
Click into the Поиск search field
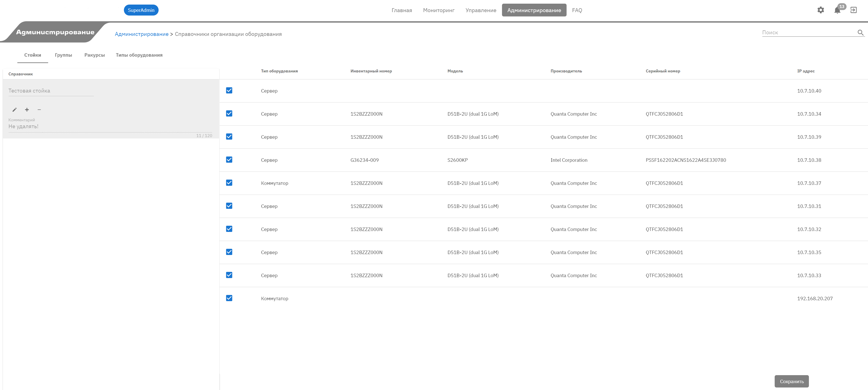coord(809,32)
